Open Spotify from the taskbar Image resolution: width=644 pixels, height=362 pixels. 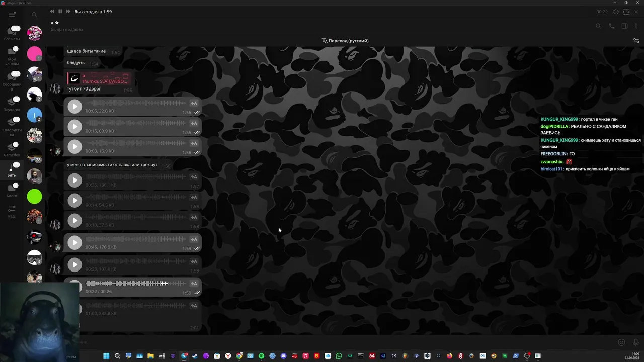click(x=261, y=356)
